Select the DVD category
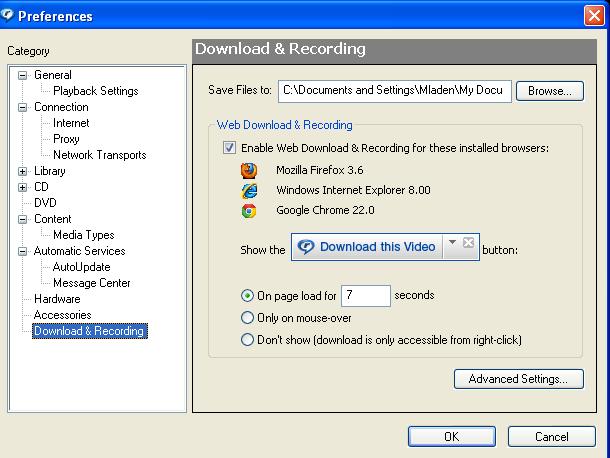The image size is (610, 458). (x=45, y=203)
